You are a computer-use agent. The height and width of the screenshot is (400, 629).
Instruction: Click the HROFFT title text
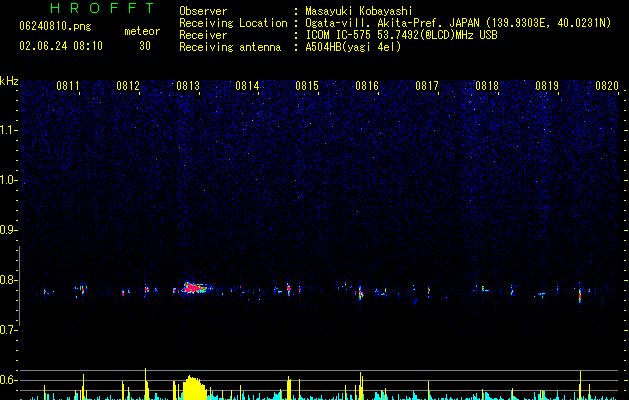pos(102,8)
